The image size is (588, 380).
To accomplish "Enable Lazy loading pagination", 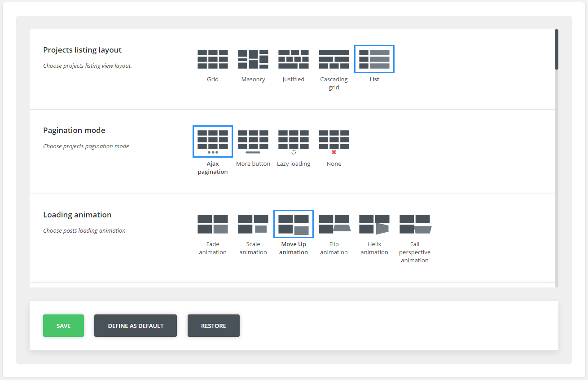I will [294, 141].
